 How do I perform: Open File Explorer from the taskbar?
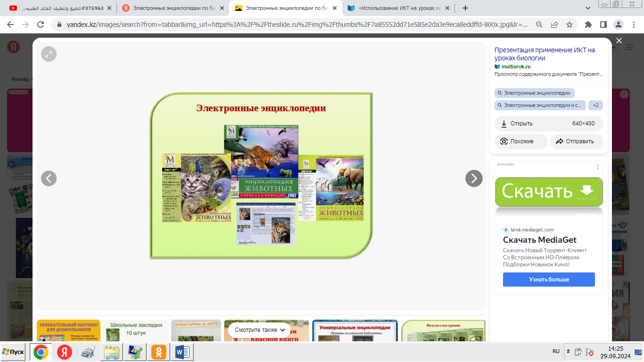(x=112, y=352)
